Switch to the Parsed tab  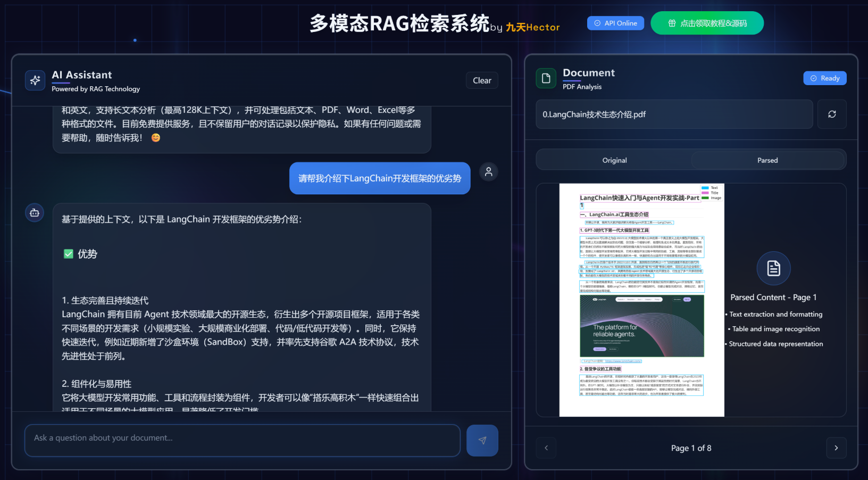pyautogui.click(x=767, y=160)
